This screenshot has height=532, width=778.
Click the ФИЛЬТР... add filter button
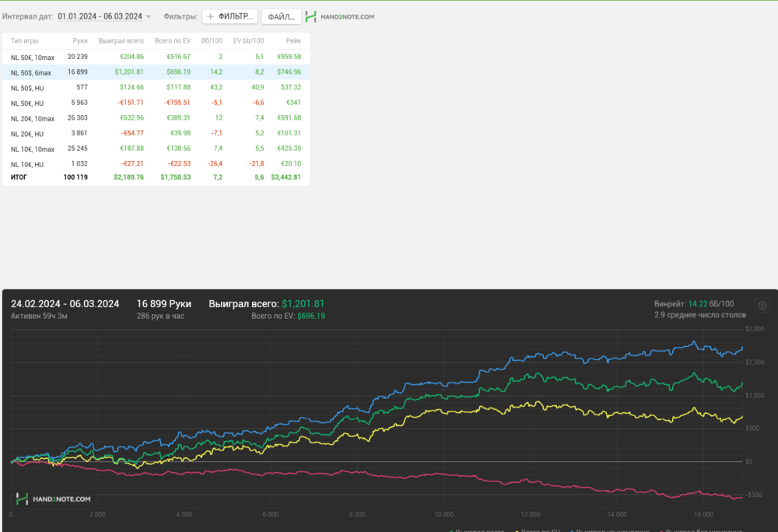click(230, 16)
